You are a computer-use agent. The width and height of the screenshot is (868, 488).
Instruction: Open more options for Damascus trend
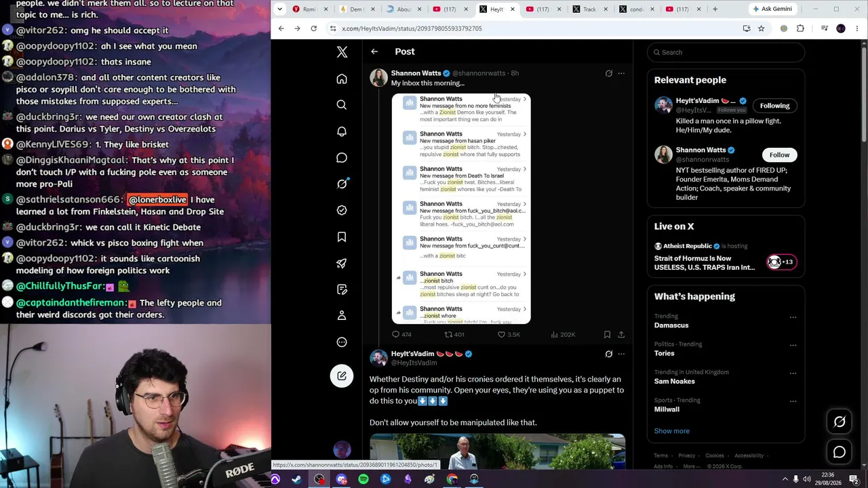793,317
